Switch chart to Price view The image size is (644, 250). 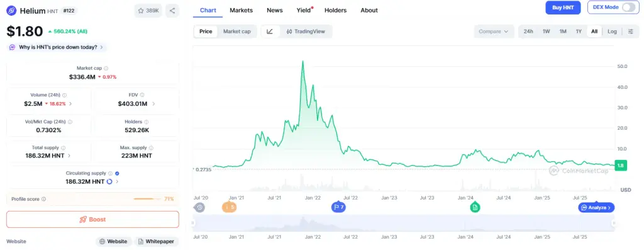pos(206,31)
